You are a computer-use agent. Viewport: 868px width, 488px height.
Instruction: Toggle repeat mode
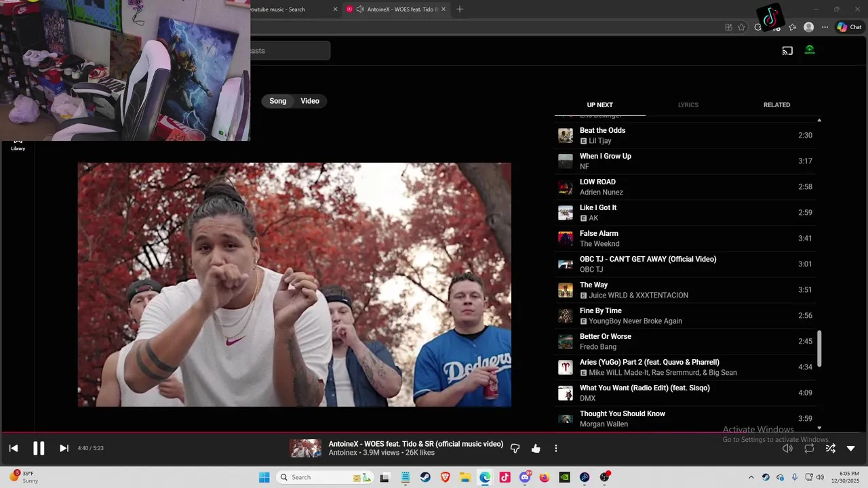pyautogui.click(x=809, y=448)
